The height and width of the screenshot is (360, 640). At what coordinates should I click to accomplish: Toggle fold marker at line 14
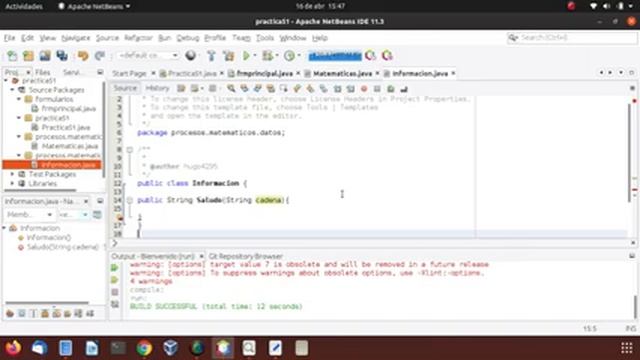129,200
